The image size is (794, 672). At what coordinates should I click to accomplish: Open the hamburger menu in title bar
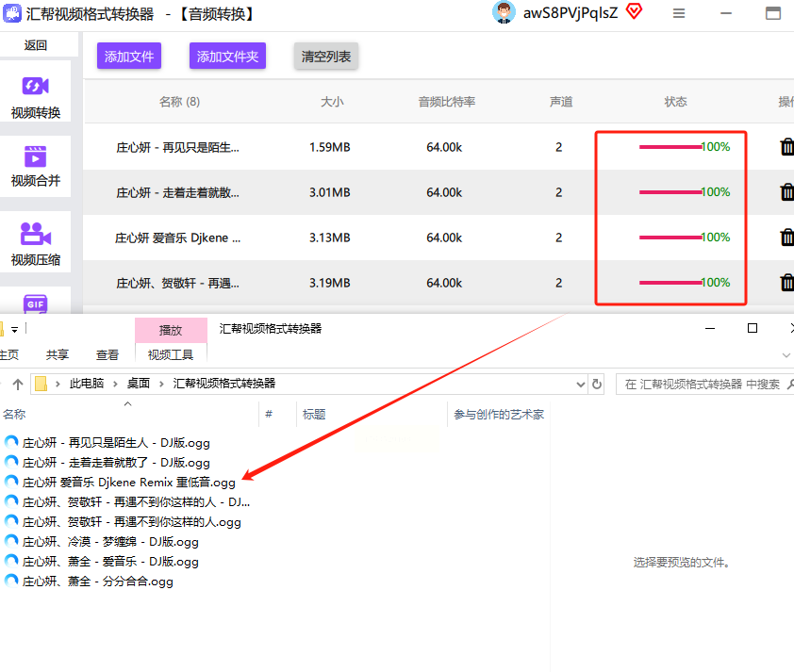click(679, 13)
